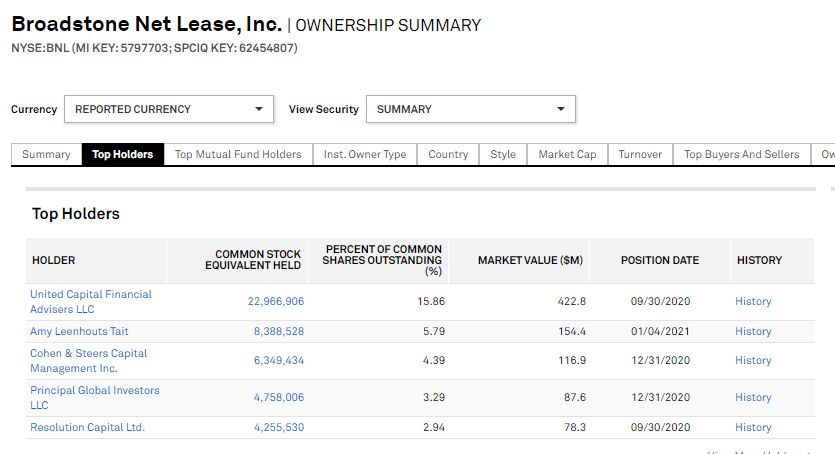Select the 116.9 market value cell
Image resolution: width=835 pixels, height=454 pixels.
[x=572, y=360]
